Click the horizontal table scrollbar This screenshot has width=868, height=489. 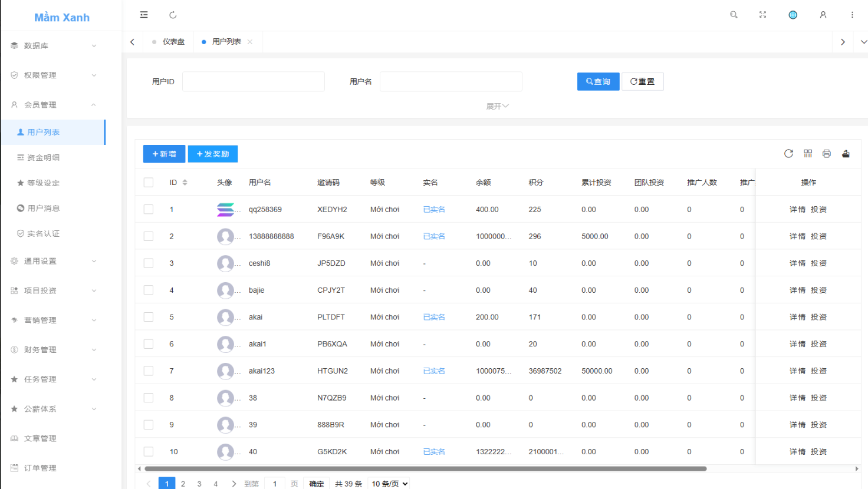pyautogui.click(x=425, y=469)
